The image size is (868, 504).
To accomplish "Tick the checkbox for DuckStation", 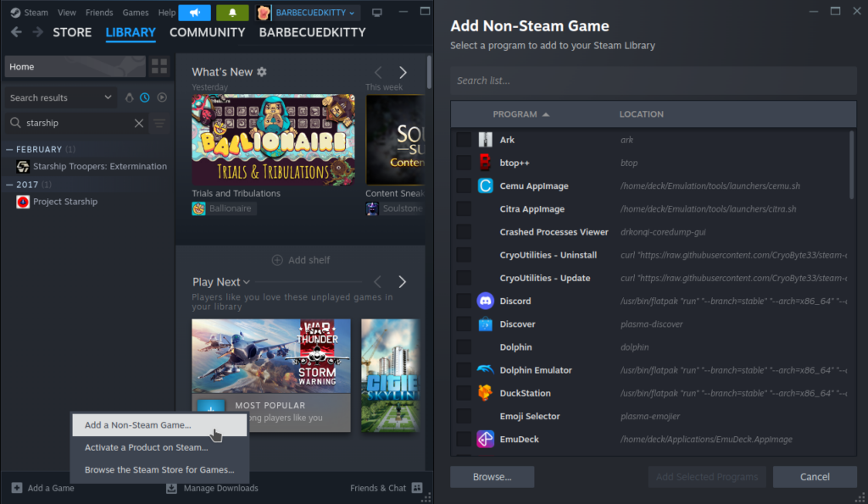I will coord(463,393).
